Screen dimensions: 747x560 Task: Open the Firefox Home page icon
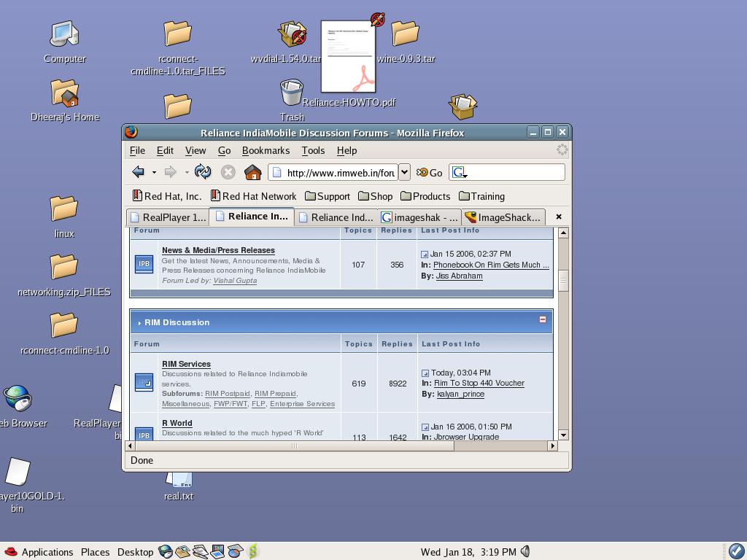pos(253,172)
